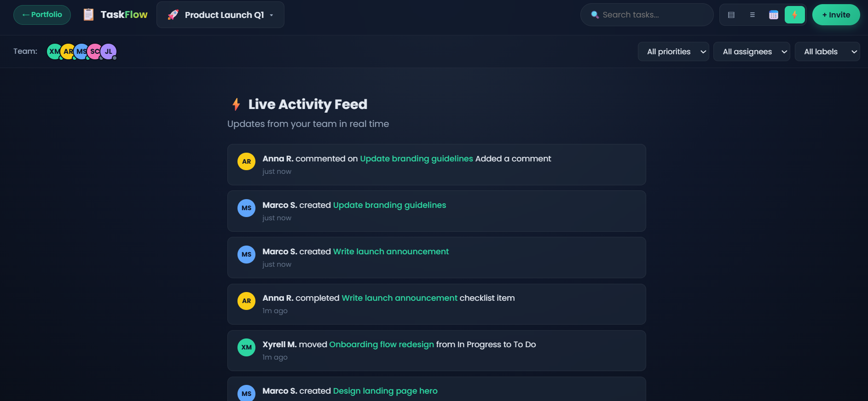Screen dimensions: 868x401
Task: Select SC team member avatar
Action: pos(94,52)
